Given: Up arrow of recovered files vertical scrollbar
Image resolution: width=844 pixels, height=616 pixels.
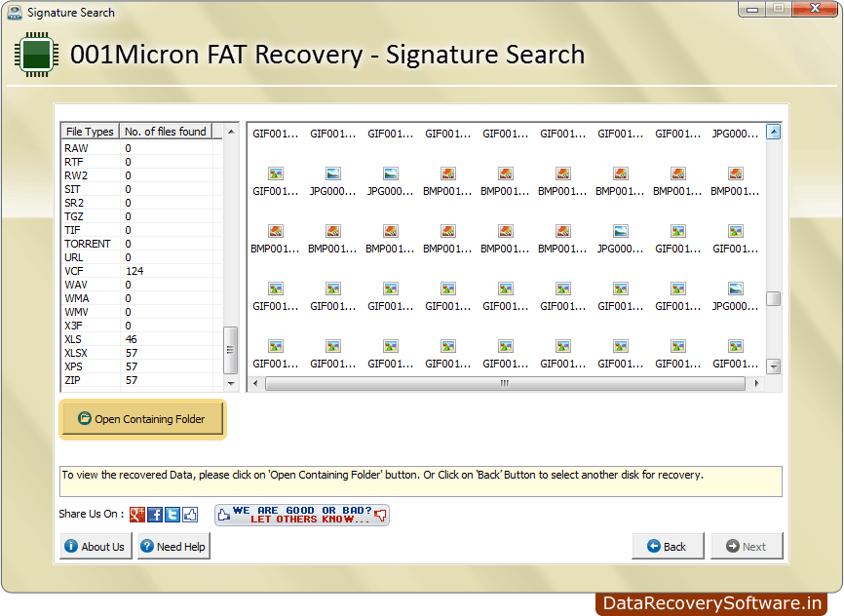Looking at the screenshot, I should point(774,132).
